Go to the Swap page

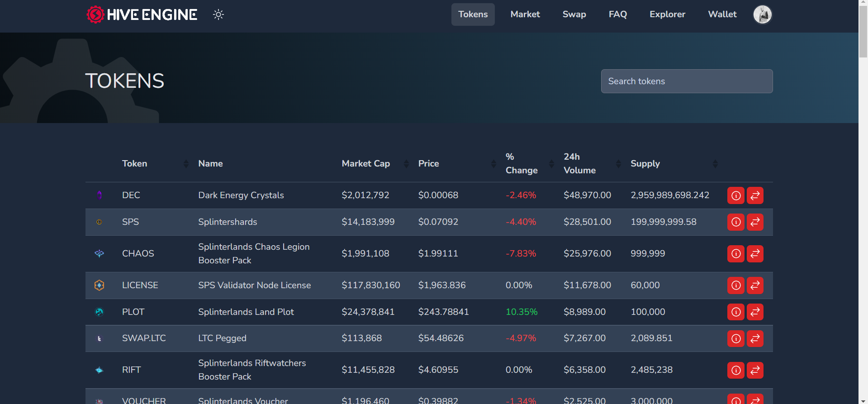(574, 14)
